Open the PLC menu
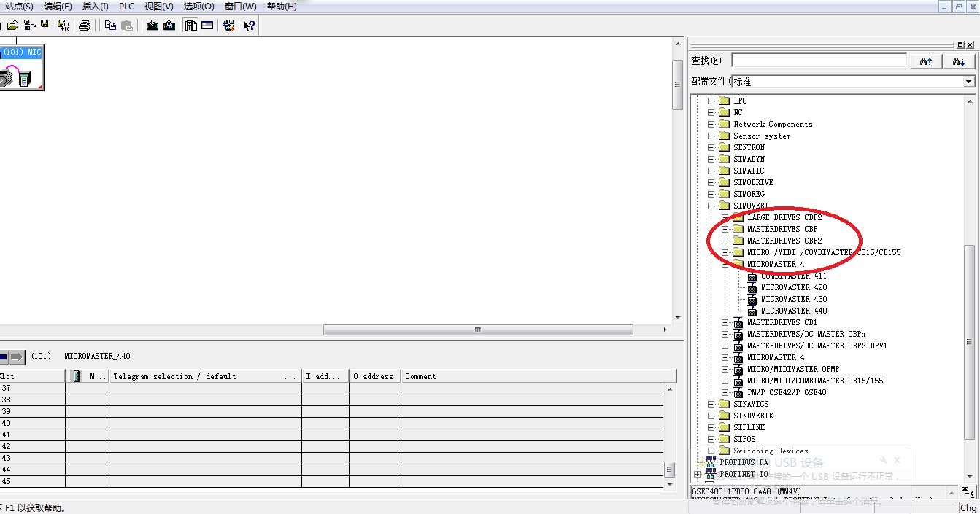 coord(127,6)
